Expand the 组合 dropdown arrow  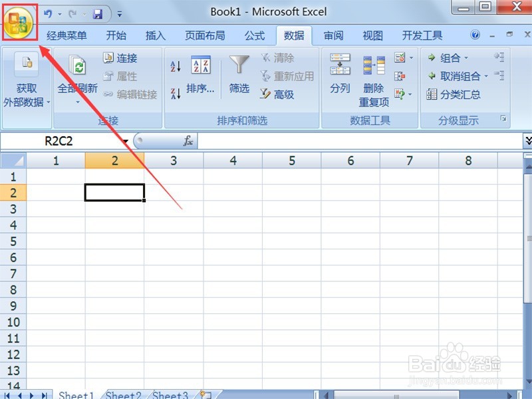(x=466, y=58)
